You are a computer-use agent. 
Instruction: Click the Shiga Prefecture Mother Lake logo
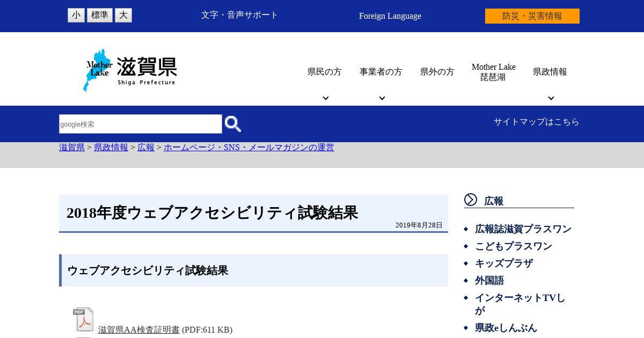pos(130,71)
